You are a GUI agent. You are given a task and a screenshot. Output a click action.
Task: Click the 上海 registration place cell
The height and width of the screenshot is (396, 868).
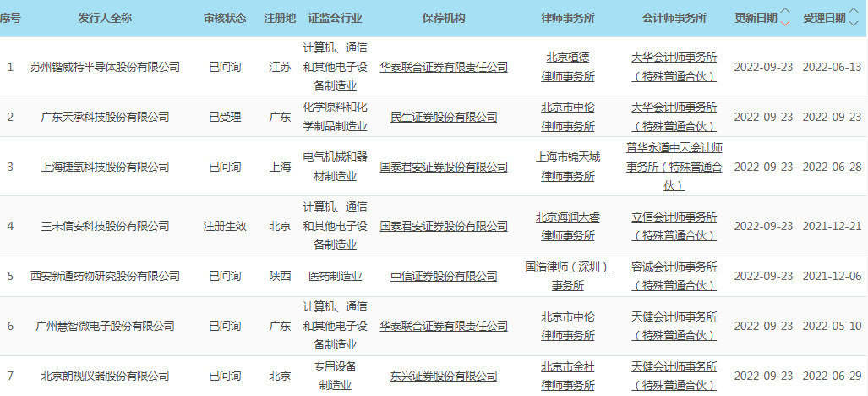pos(280,167)
